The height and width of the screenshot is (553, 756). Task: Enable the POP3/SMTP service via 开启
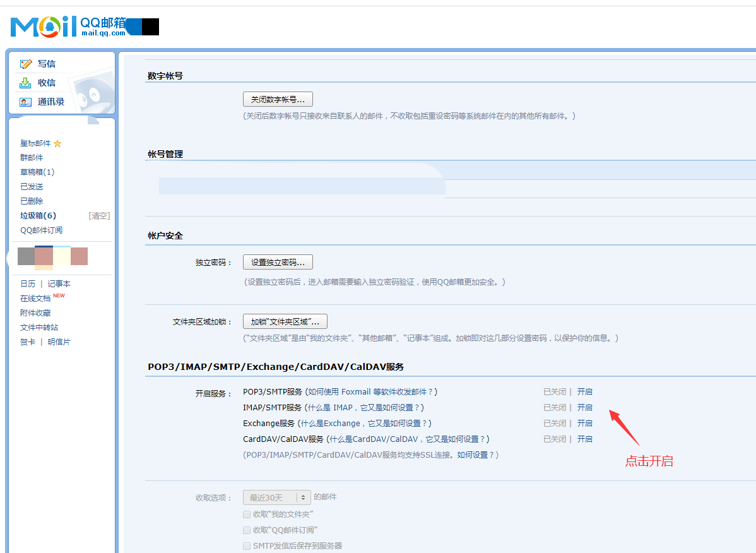coord(584,392)
